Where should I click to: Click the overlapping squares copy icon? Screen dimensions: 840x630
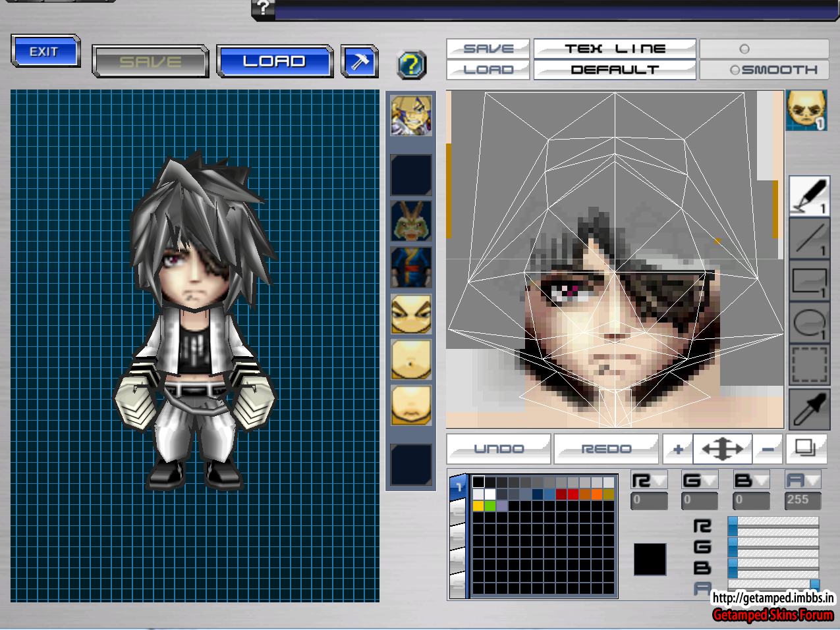(805, 449)
